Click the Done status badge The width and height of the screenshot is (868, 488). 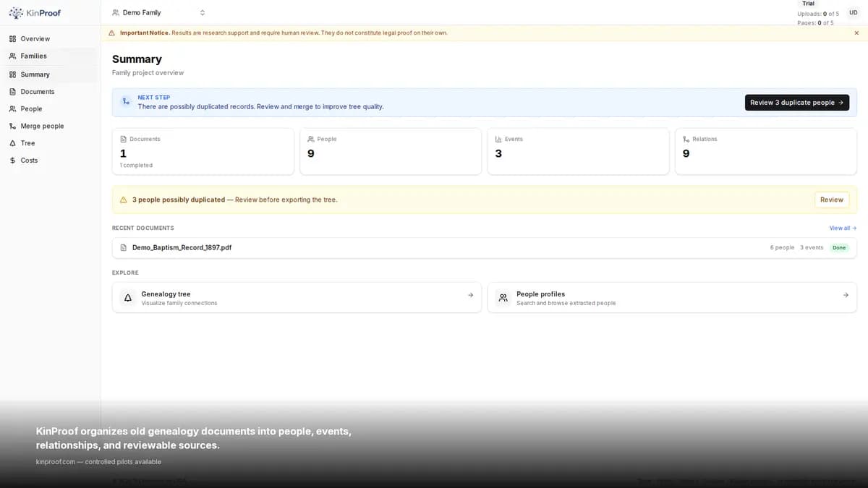pyautogui.click(x=839, y=247)
